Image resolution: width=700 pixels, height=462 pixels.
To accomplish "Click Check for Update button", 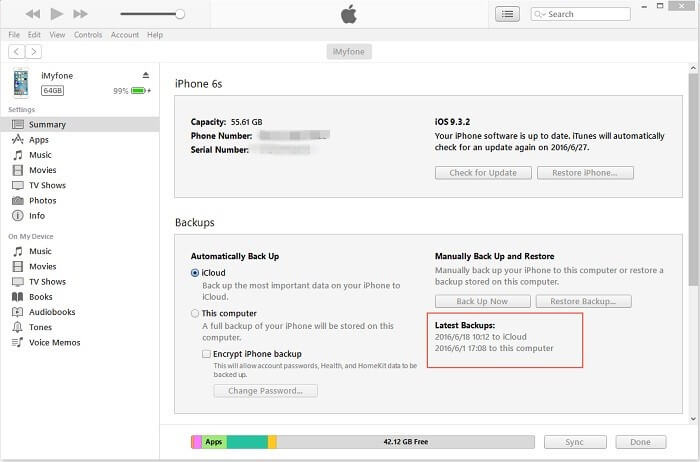I will (483, 173).
